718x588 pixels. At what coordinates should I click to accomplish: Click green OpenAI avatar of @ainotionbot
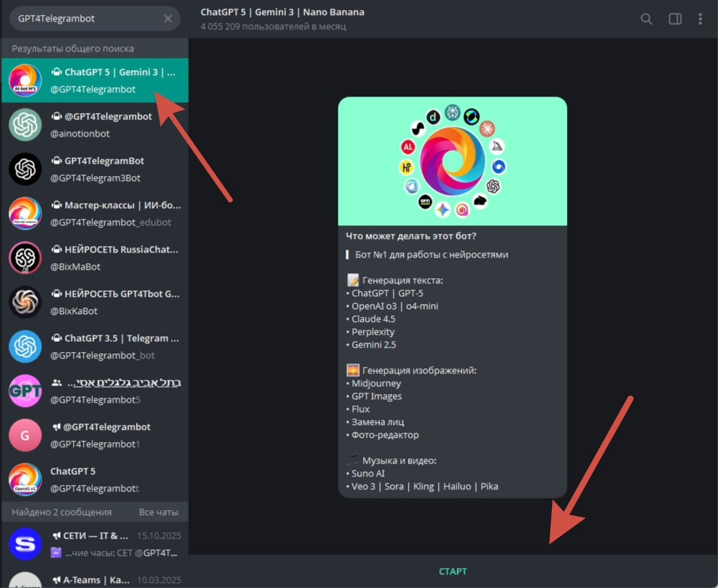click(25, 125)
